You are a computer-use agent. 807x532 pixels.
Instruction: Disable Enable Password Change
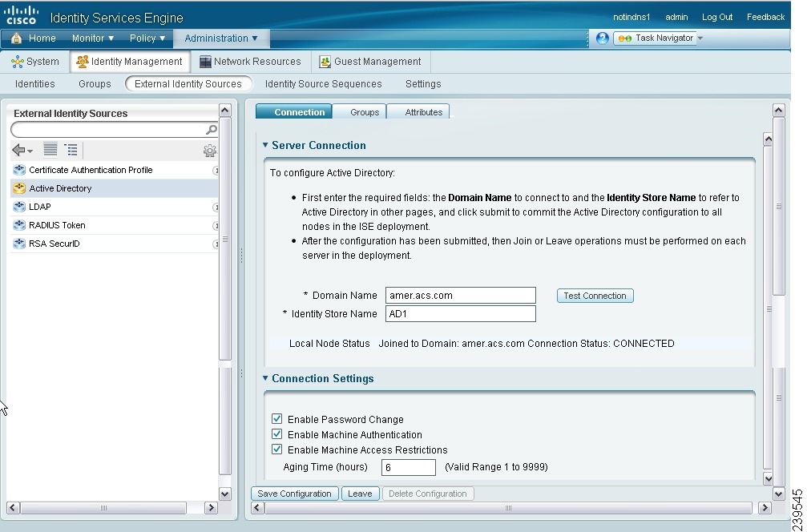coord(276,419)
